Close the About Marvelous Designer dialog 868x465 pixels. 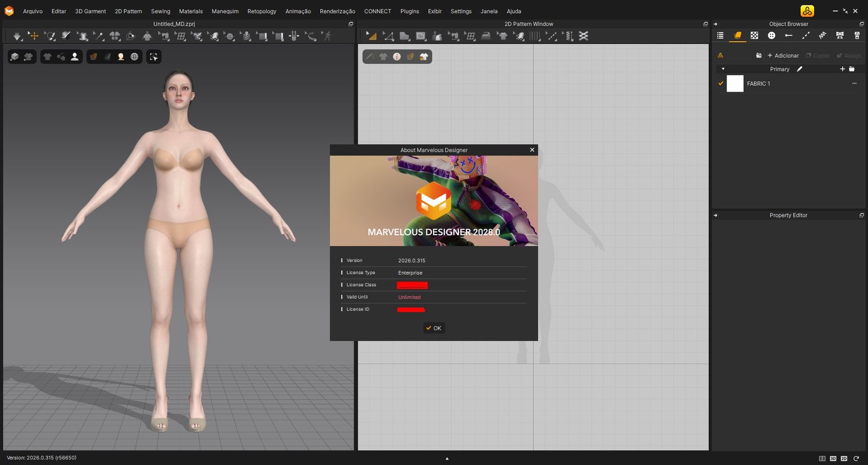[x=532, y=150]
